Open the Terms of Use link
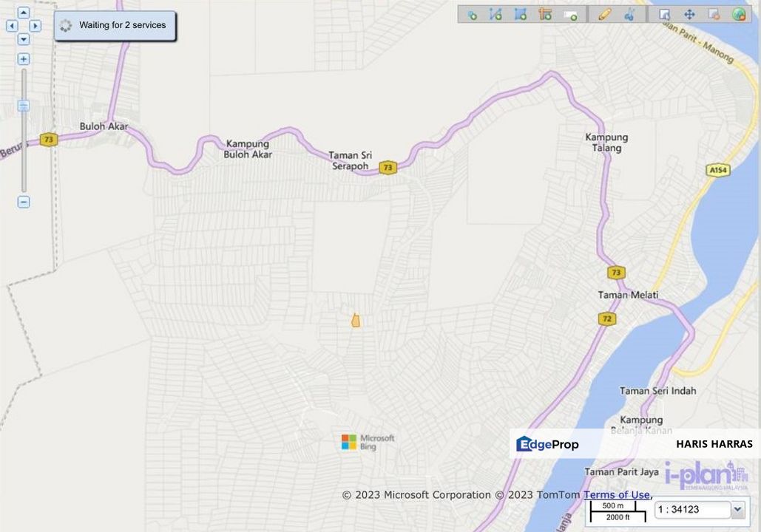761x532 pixels. [617, 494]
